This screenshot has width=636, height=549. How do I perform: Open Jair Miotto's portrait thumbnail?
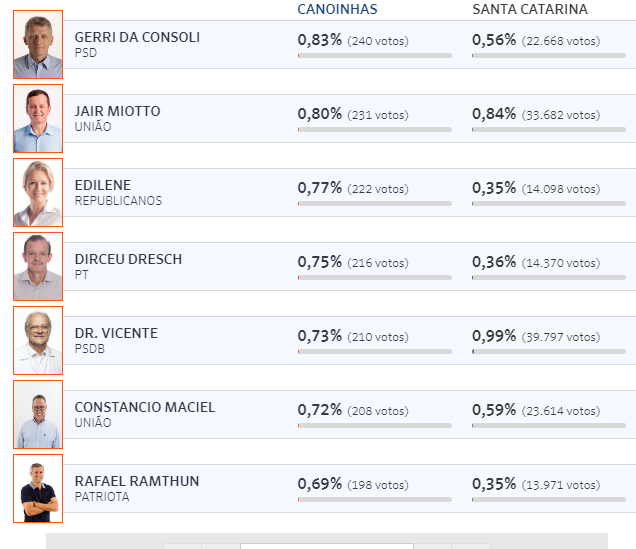click(x=38, y=118)
